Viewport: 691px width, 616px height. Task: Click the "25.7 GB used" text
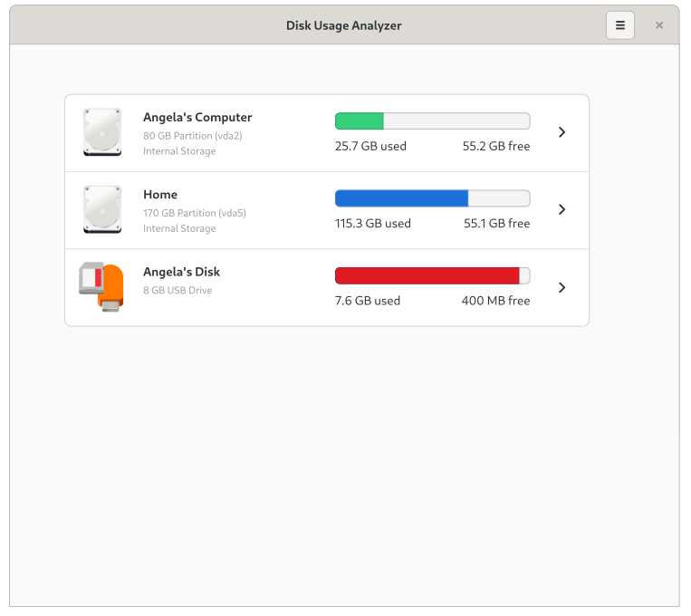(x=370, y=146)
